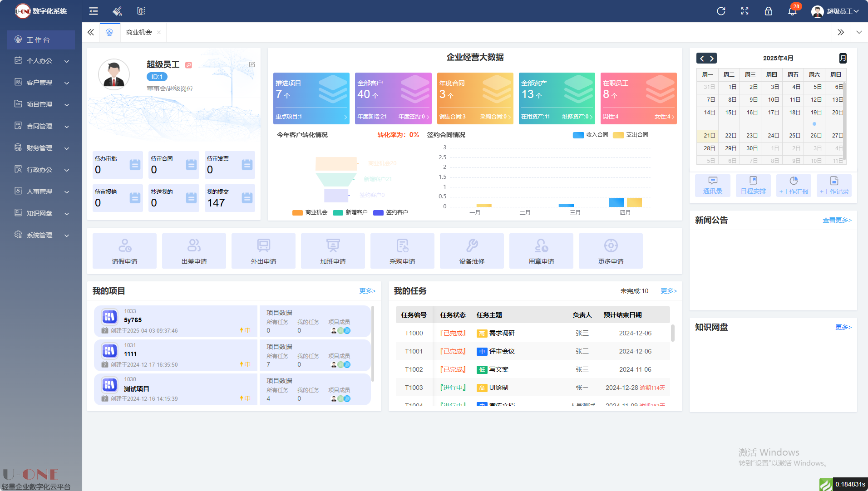This screenshot has height=491, width=868.
Task: Click 查看更多 in 新闻公告
Action: 837,220
